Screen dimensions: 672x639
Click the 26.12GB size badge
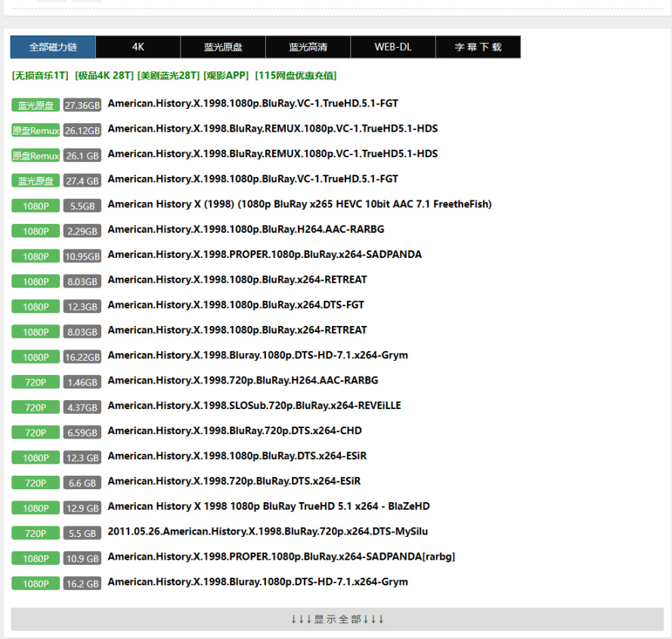(x=82, y=130)
